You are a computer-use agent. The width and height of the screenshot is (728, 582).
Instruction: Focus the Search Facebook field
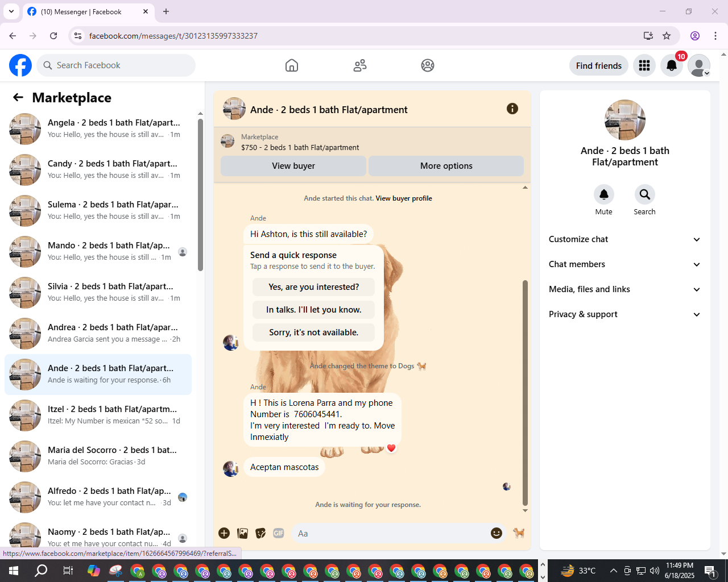[116, 65]
